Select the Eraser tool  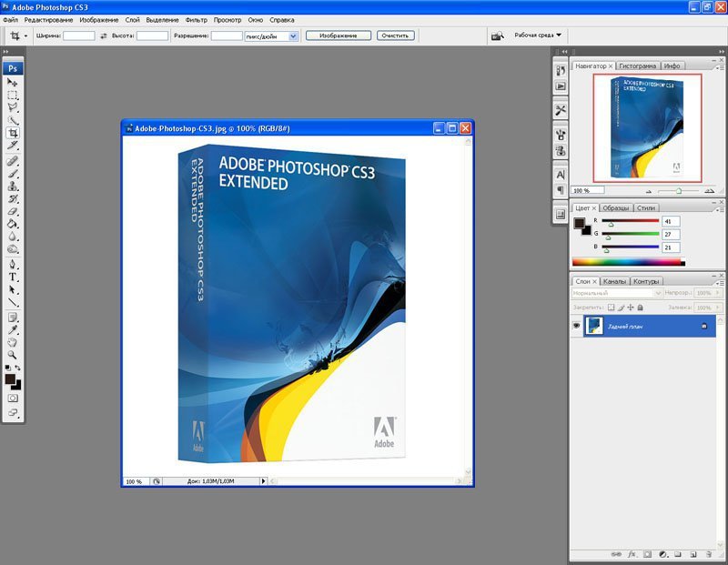coord(13,211)
